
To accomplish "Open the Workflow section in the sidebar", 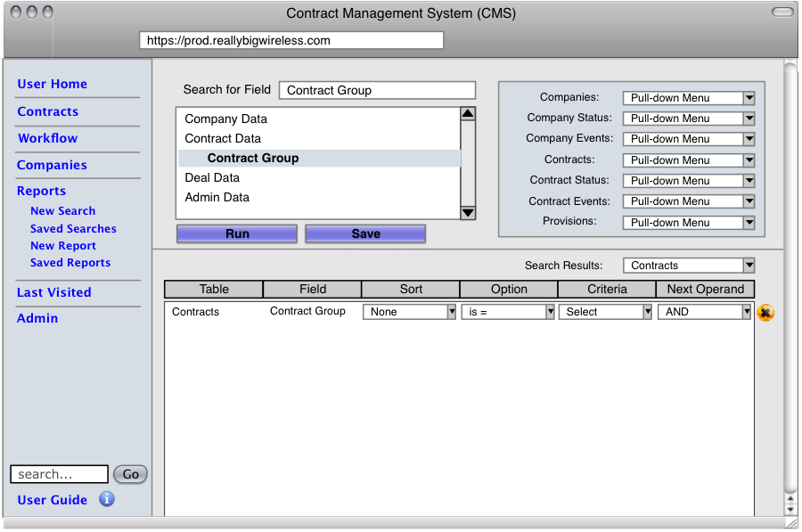I will click(47, 138).
